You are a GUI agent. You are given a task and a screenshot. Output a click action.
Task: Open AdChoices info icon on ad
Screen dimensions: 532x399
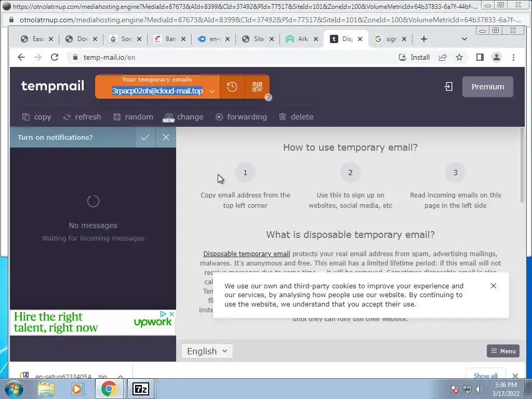[163, 314]
